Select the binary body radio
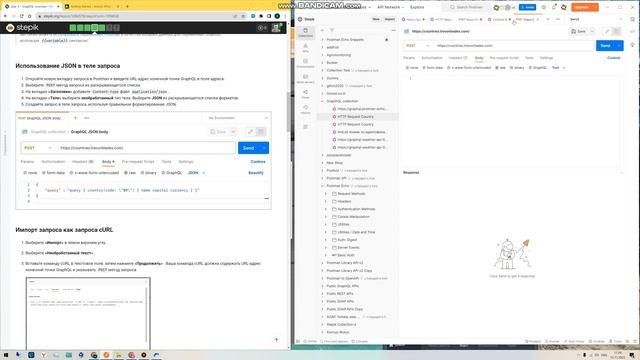640x360 pixels. (517, 68)
